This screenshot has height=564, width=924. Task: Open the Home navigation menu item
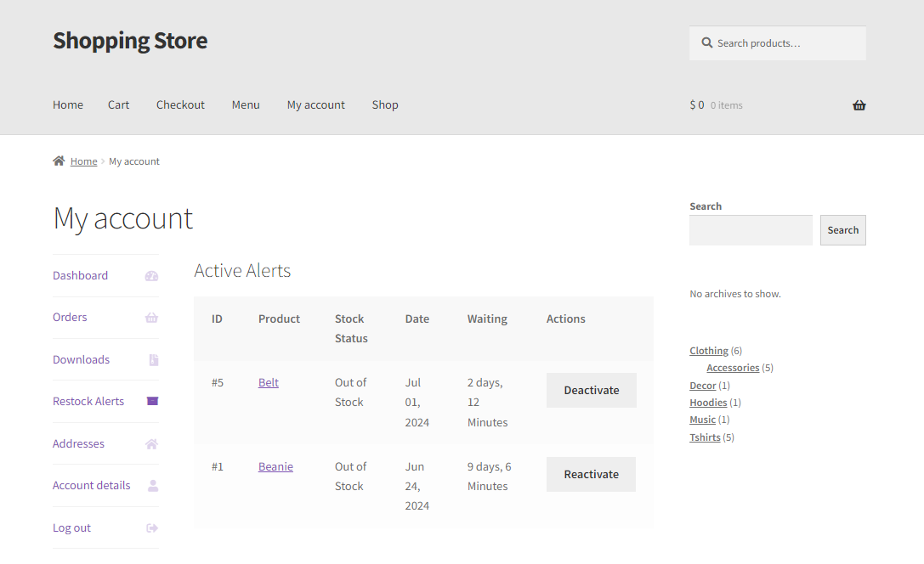tap(68, 104)
